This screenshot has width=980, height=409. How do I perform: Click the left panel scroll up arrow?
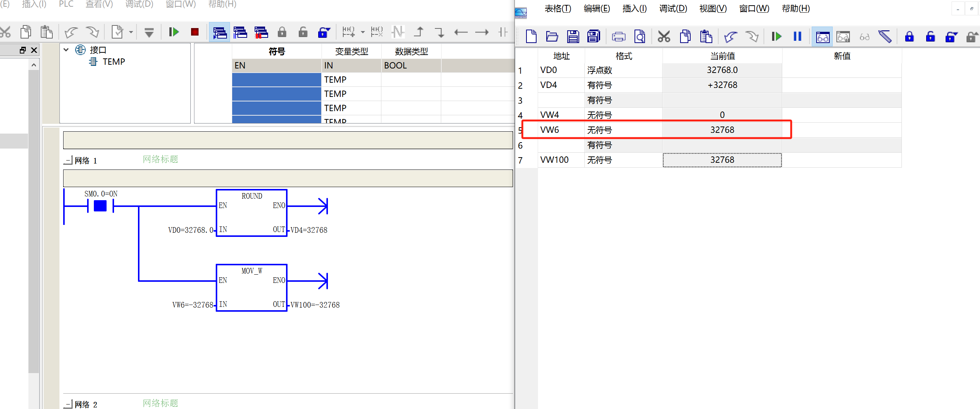click(34, 65)
